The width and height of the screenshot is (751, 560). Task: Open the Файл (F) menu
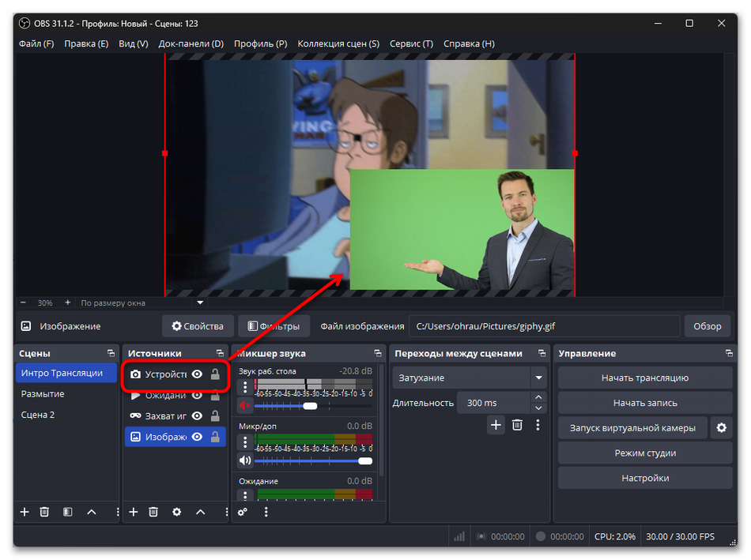click(36, 43)
